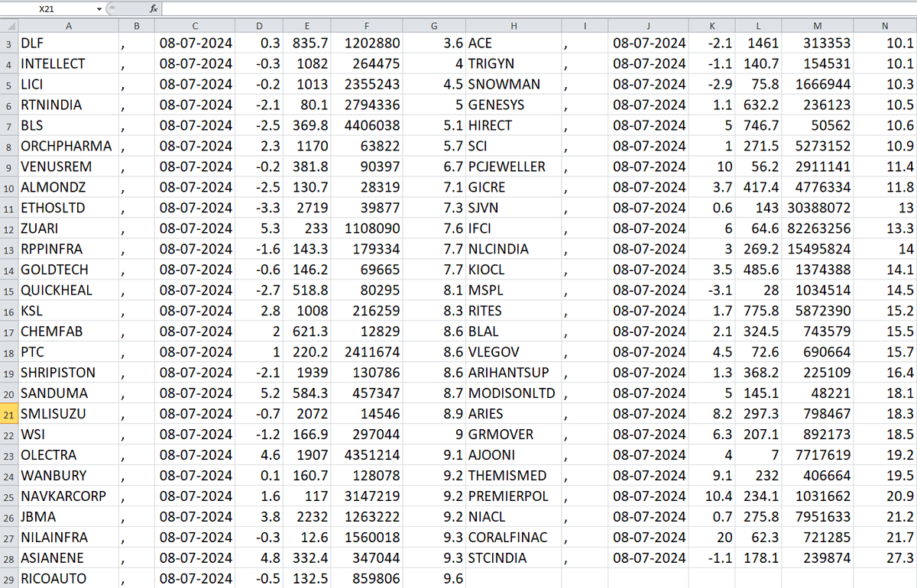Click the date cell in the STCINDIA row
The width and height of the screenshot is (917, 588).
pos(650,559)
